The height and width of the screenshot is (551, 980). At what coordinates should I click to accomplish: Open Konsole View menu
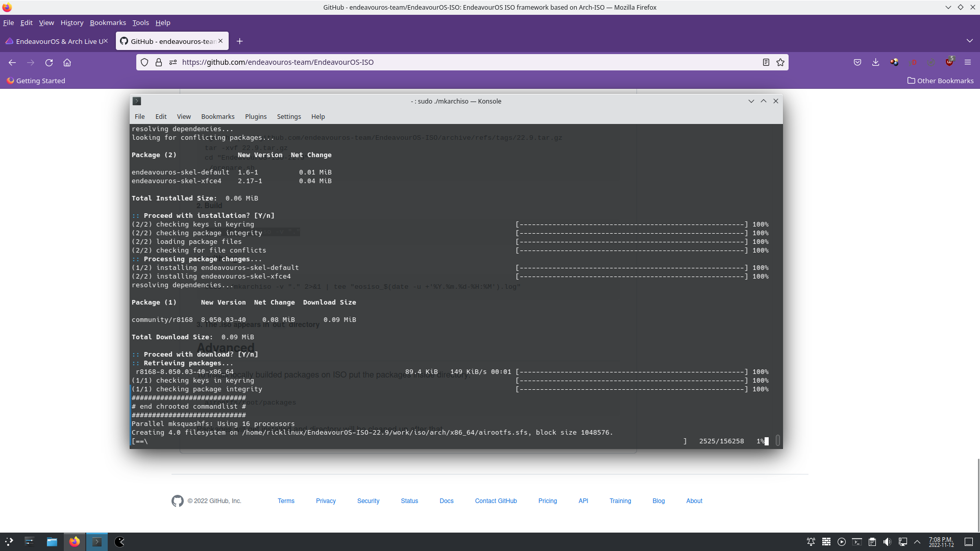[x=184, y=116]
